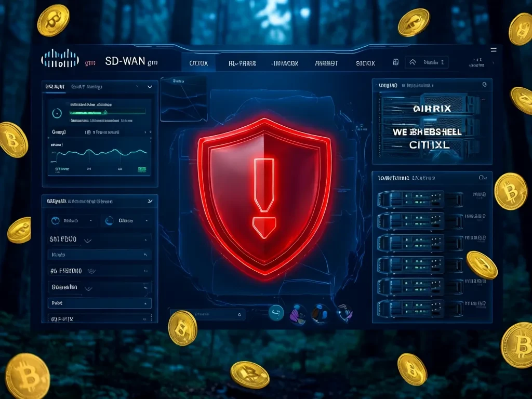Go to the FIAHHOT tab
This screenshot has width=532, height=399.
(x=326, y=63)
